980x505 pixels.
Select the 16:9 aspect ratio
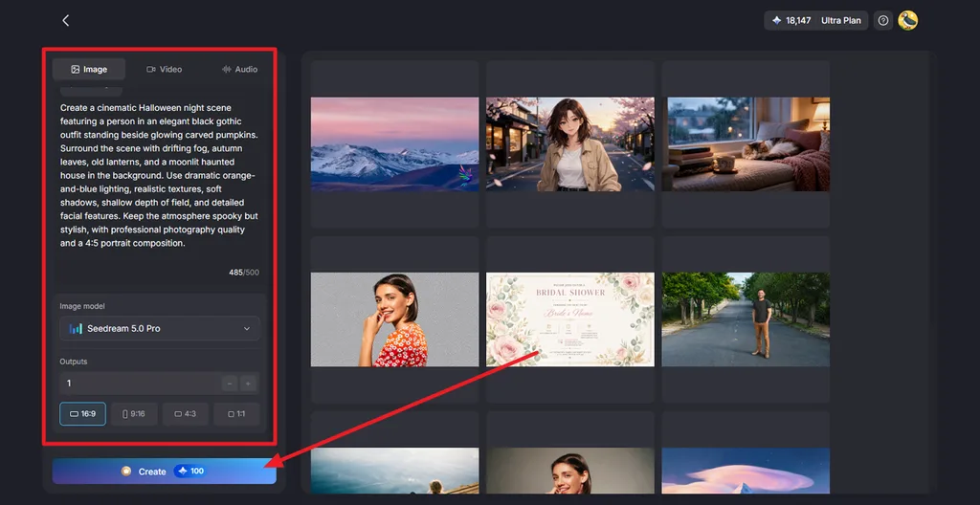(82, 414)
